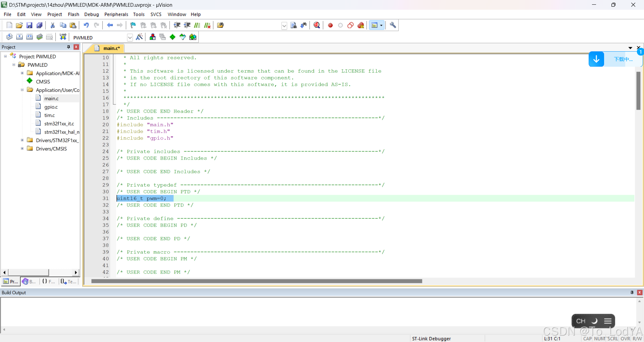Image resolution: width=644 pixels, height=342 pixels.
Task: Click the Kill all breakpoints icon
Action: (x=361, y=25)
